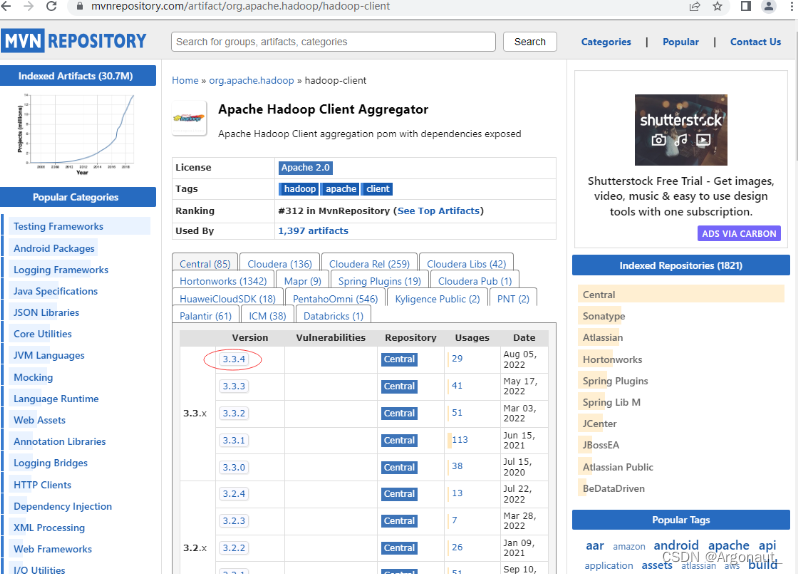The height and width of the screenshot is (574, 798).
Task: Select the Spring Plugins (19) tab
Action: coord(380,281)
